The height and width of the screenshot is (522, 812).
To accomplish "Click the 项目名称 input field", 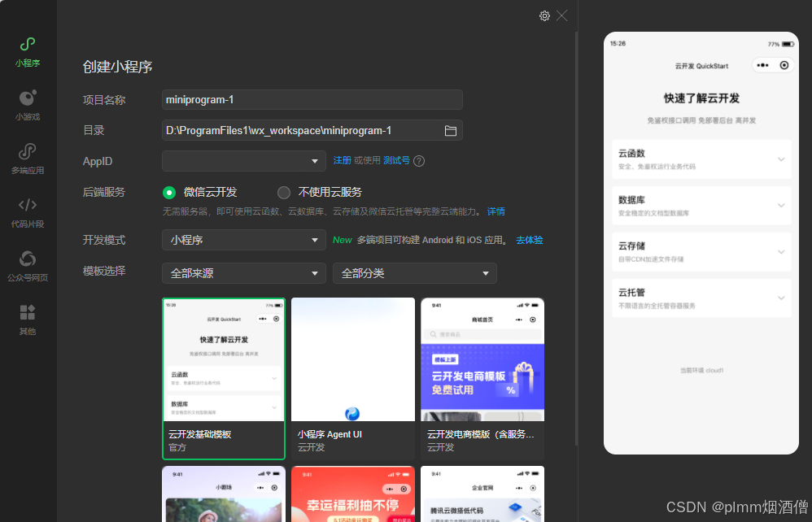I will pyautogui.click(x=312, y=100).
